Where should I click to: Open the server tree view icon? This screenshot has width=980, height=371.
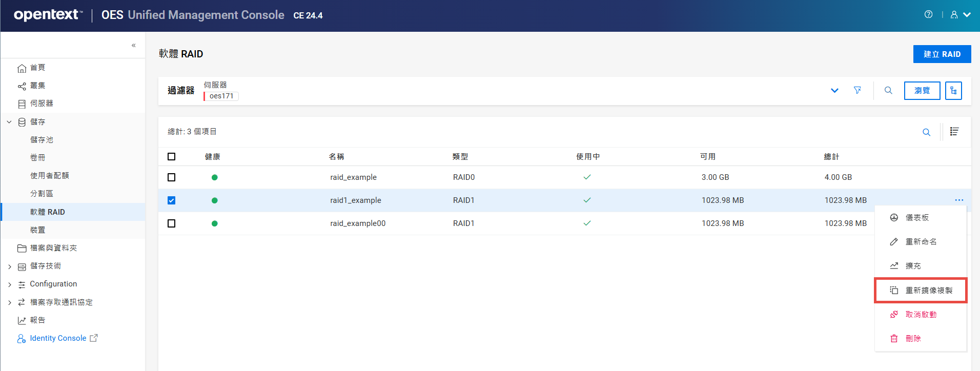click(x=953, y=91)
